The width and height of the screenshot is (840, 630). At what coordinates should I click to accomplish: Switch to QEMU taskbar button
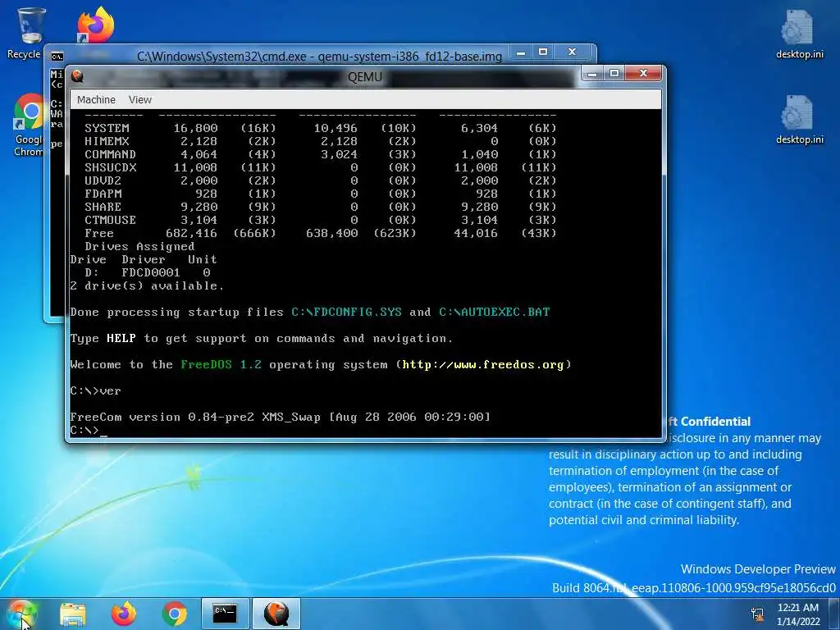pos(276,614)
